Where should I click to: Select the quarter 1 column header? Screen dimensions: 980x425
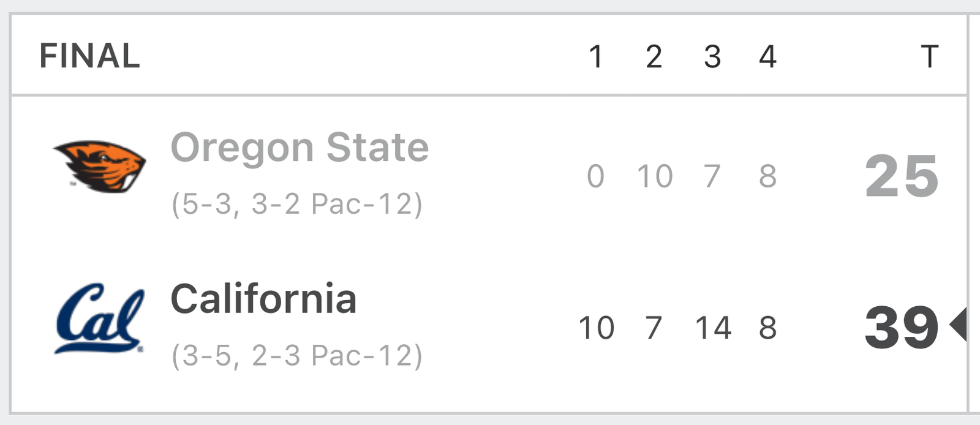[x=596, y=57]
